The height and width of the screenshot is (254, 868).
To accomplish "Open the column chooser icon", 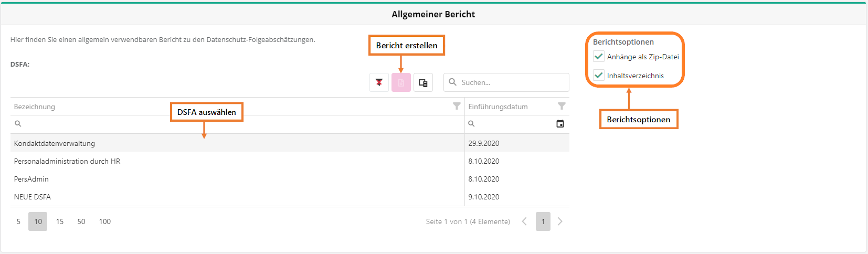I will tap(423, 82).
